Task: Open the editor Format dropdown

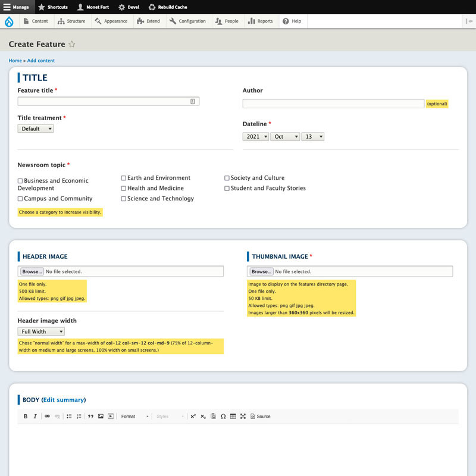Action: click(x=134, y=416)
